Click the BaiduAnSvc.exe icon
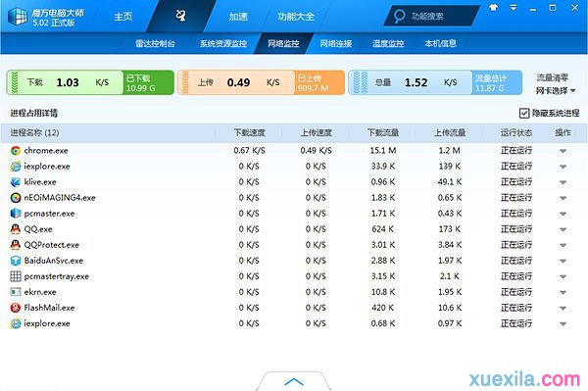Screen dimensions: 588x391 [x=16, y=261]
